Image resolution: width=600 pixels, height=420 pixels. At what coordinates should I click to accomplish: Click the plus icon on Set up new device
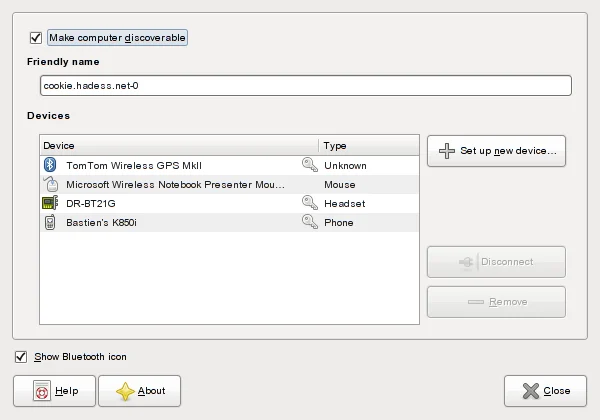tap(447, 151)
